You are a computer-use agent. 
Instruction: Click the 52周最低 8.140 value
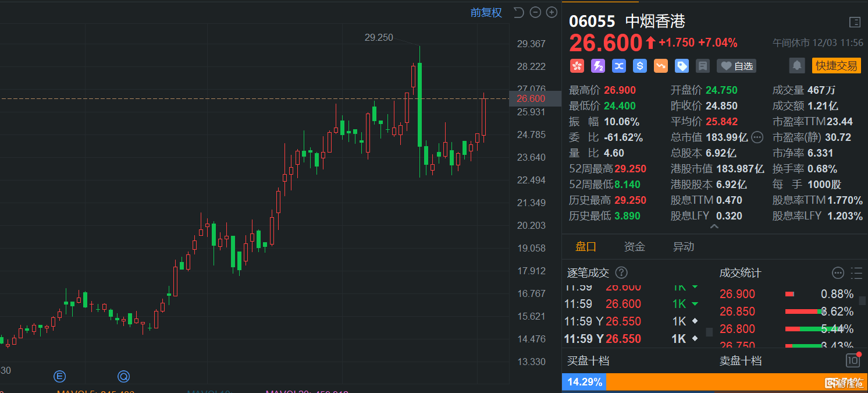click(x=627, y=185)
